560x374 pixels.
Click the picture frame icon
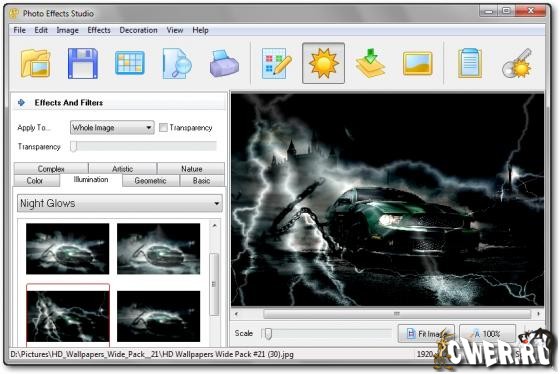pos(418,64)
